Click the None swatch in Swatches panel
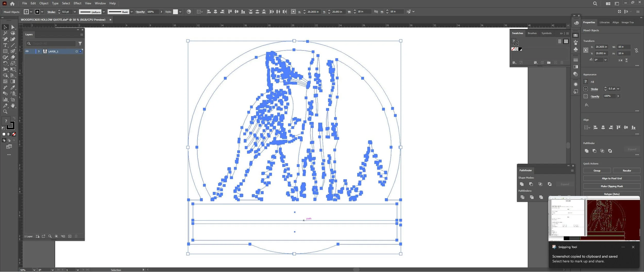Image resolution: width=644 pixels, height=272 pixels. tap(513, 49)
